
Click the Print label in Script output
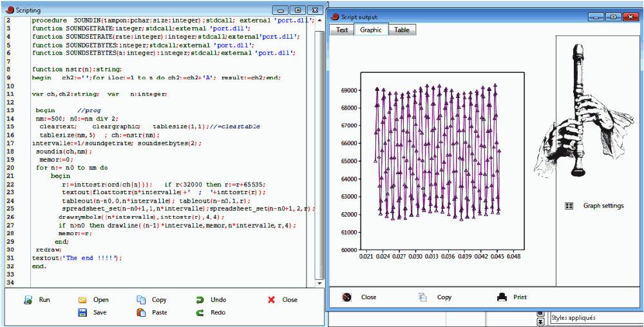[x=520, y=297]
